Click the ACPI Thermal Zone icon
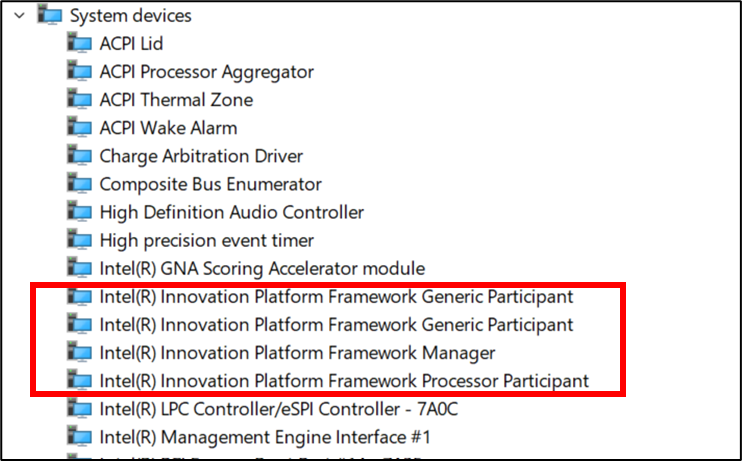The width and height of the screenshot is (742, 461). 79,99
